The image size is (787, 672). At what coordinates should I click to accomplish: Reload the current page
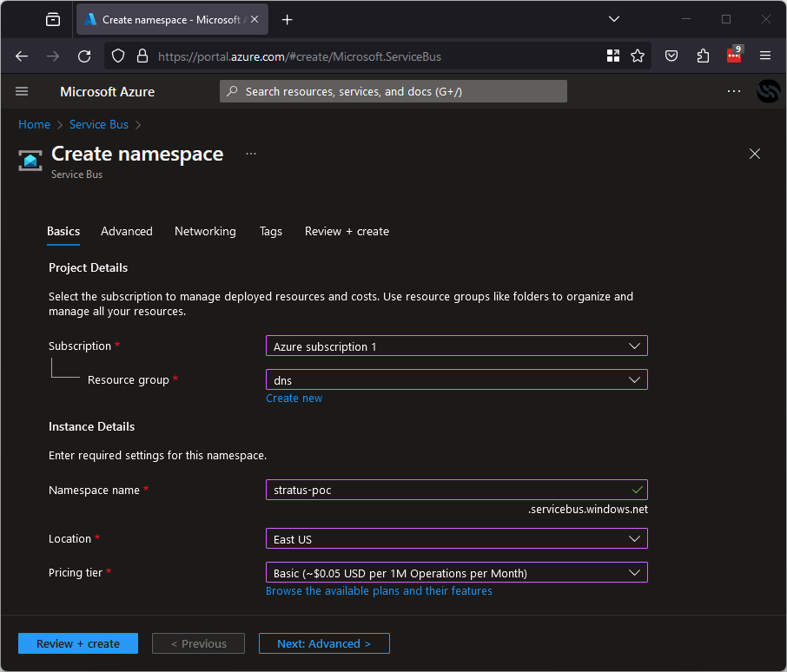pyautogui.click(x=84, y=56)
